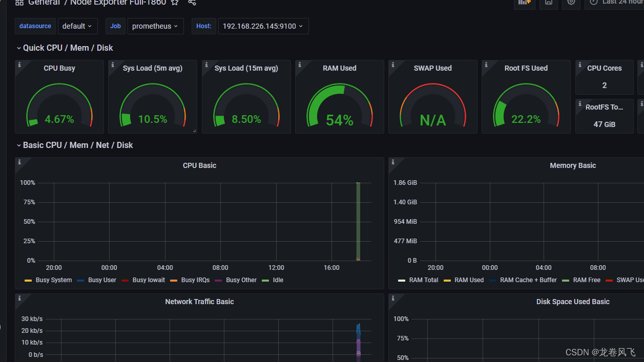Click the traffic spike in Network Traffic Basic
Image resolution: width=644 pixels, height=362 pixels.
pyautogui.click(x=359, y=342)
